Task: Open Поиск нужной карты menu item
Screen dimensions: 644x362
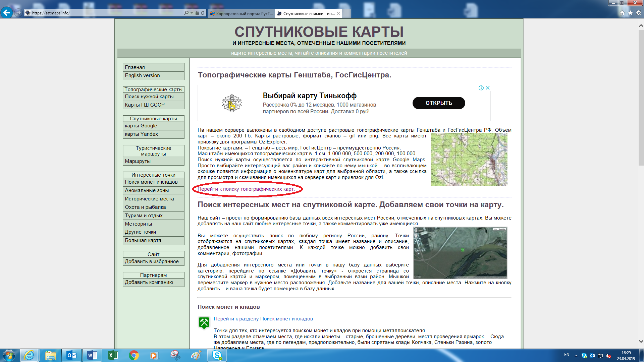Action: click(154, 97)
